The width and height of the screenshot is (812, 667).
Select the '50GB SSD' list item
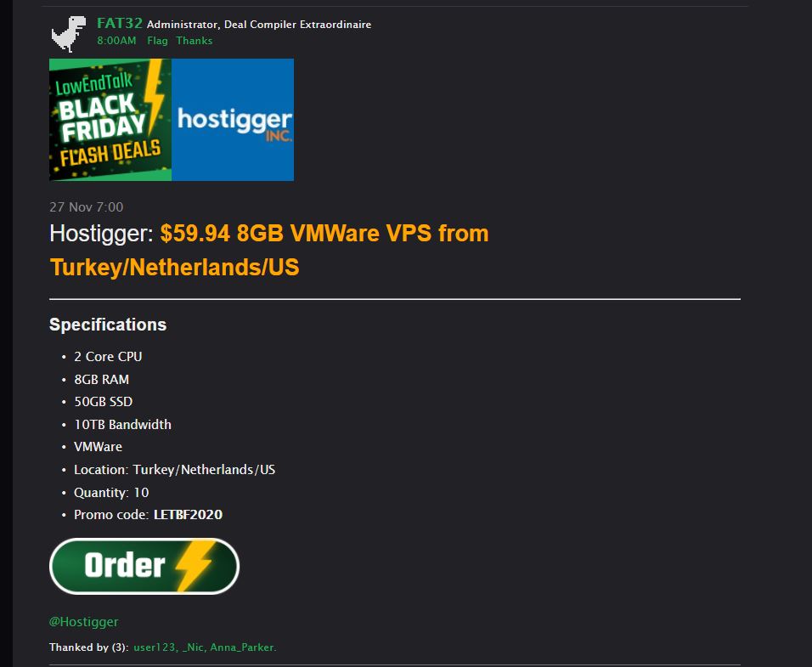click(x=103, y=402)
